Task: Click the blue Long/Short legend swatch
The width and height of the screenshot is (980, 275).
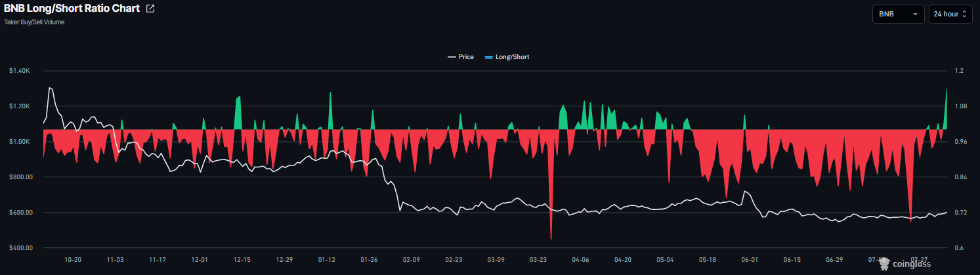Action: [488, 57]
